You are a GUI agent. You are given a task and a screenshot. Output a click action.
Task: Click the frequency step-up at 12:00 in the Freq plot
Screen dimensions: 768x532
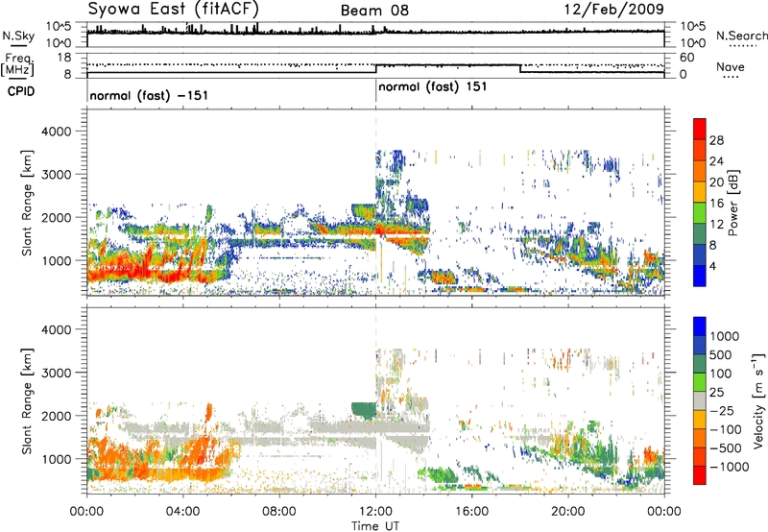click(375, 68)
